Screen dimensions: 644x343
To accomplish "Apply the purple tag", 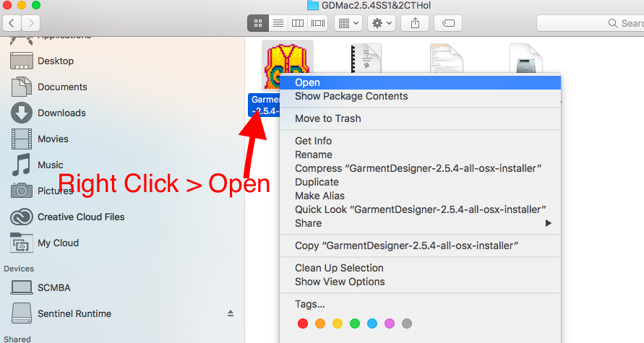I will point(390,324).
